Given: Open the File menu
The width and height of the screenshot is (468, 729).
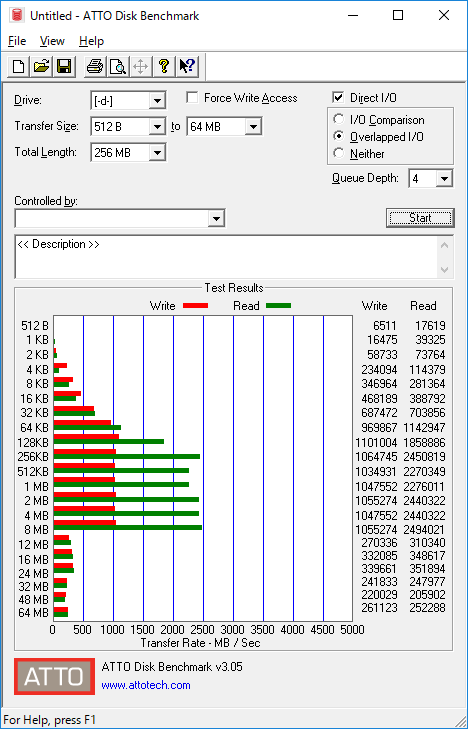Looking at the screenshot, I should point(17,41).
